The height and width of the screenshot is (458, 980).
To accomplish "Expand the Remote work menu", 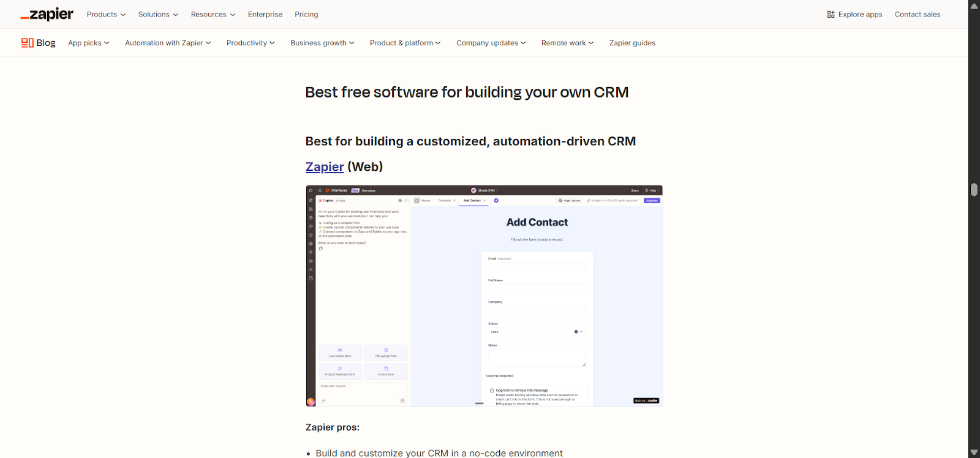I will (x=567, y=43).
